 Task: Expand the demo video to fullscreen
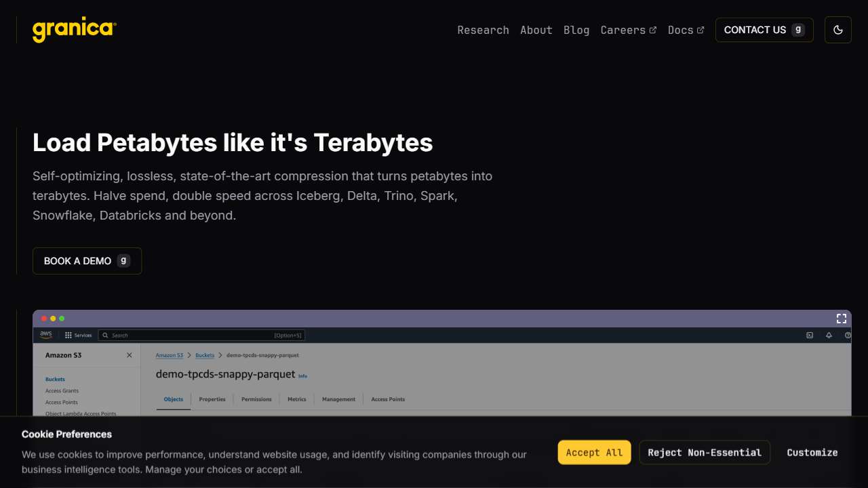click(x=841, y=319)
